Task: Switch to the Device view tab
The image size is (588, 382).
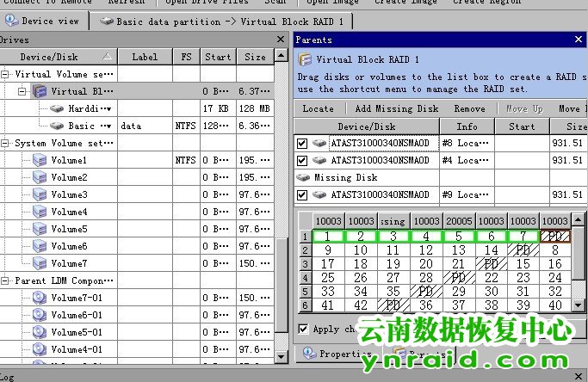Action: [43, 20]
